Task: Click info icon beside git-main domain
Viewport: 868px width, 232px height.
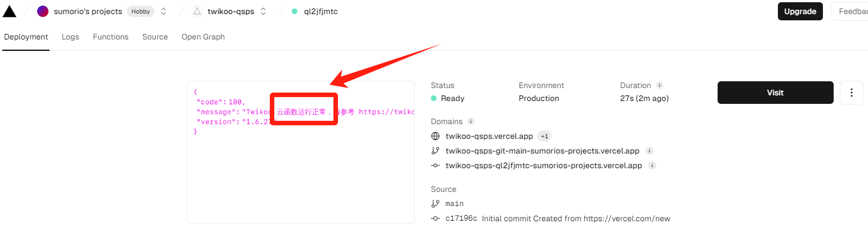Action: click(x=649, y=151)
